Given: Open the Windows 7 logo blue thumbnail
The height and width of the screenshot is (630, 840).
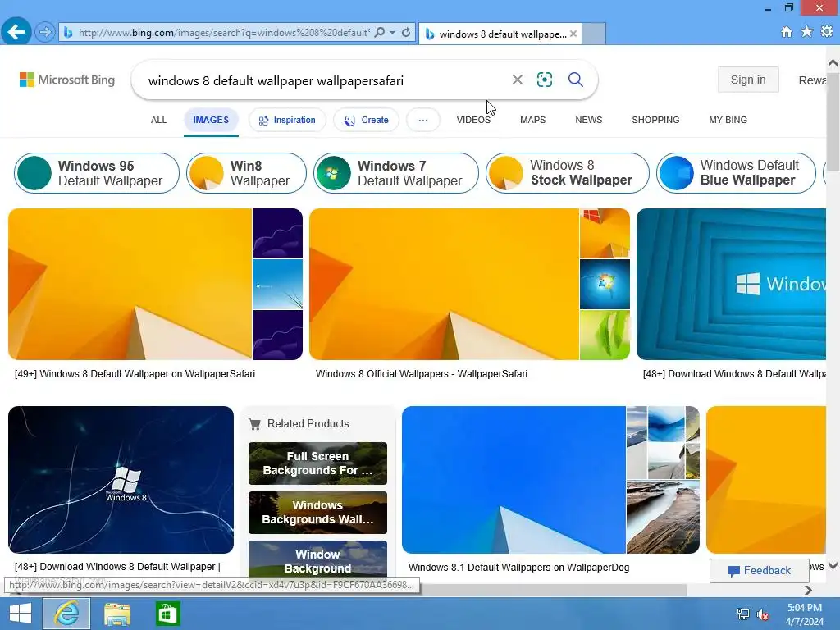Looking at the screenshot, I should pos(605,285).
